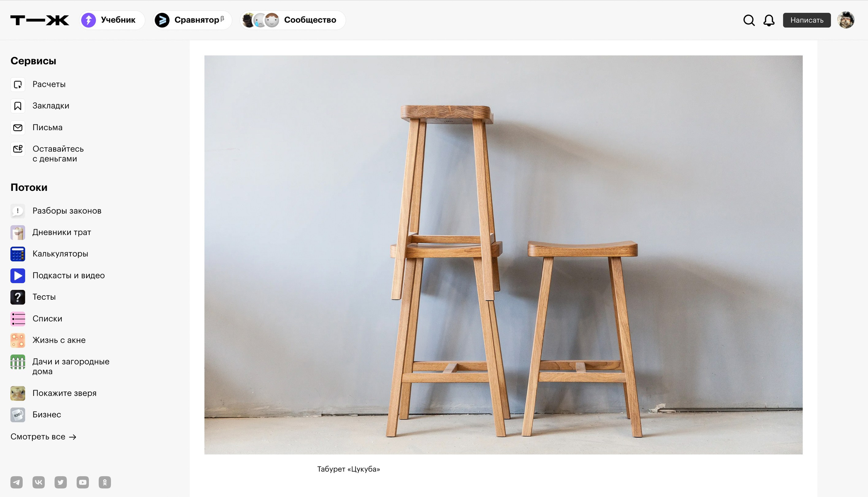Open the Калькуляторы stream
This screenshot has width=868, height=497.
(60, 254)
